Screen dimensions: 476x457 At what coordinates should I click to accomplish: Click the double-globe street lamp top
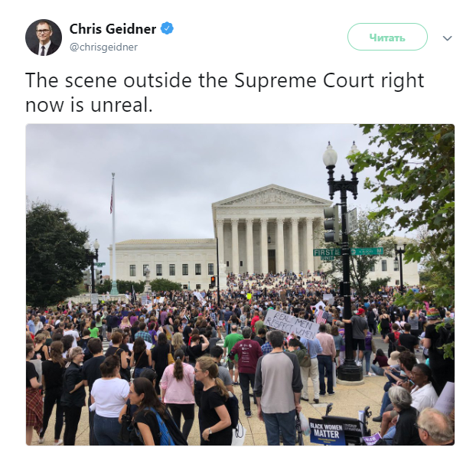[x=341, y=155]
